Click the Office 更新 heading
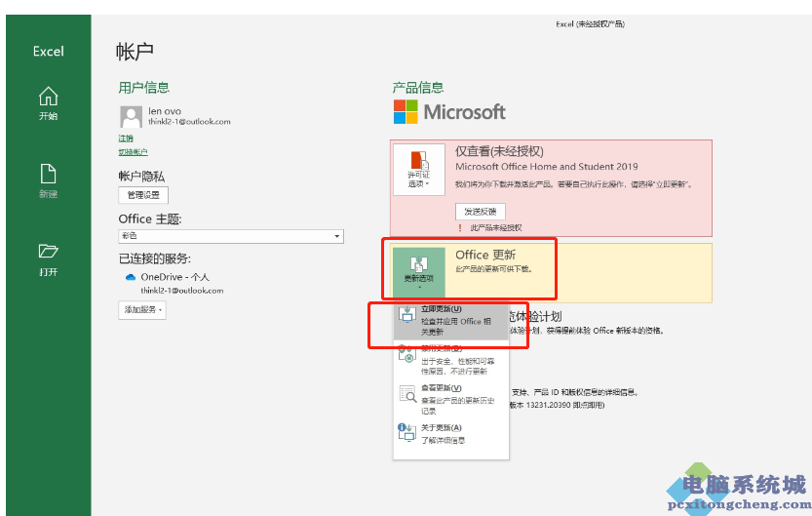Screen dimensions: 812x516 [x=485, y=255]
